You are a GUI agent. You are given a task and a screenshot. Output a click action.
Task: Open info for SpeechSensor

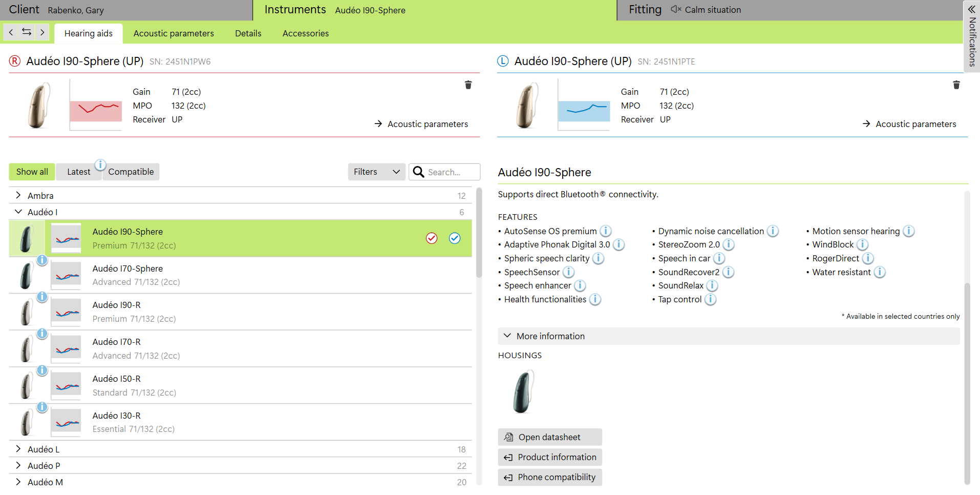(x=568, y=272)
